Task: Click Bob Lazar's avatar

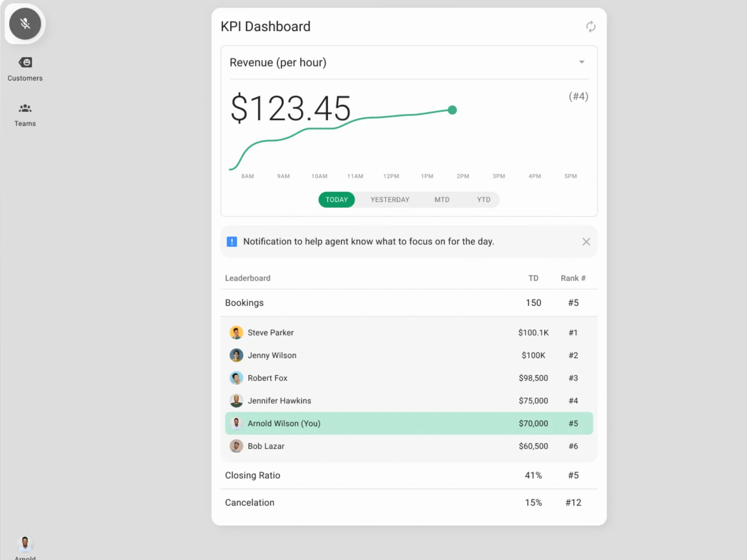Action: [x=236, y=446]
